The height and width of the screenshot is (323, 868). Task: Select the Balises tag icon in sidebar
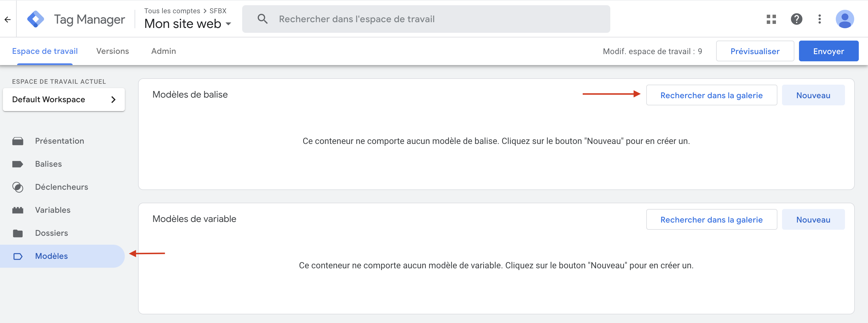click(x=18, y=164)
